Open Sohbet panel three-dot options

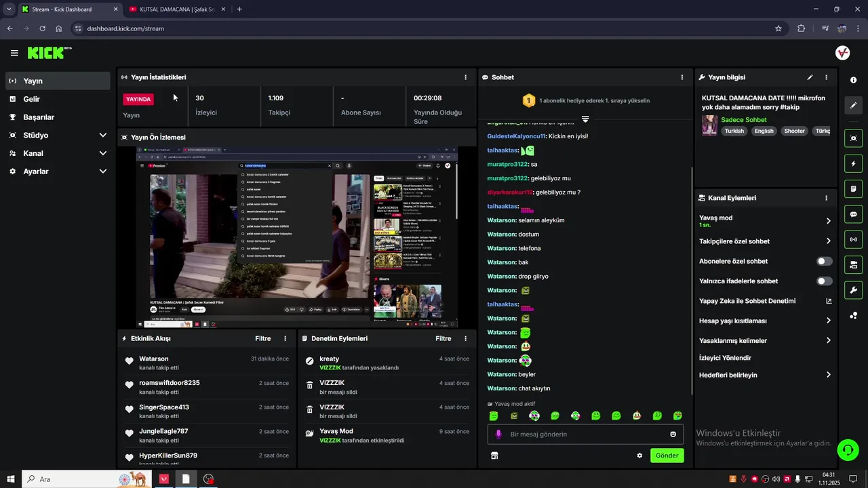682,77
